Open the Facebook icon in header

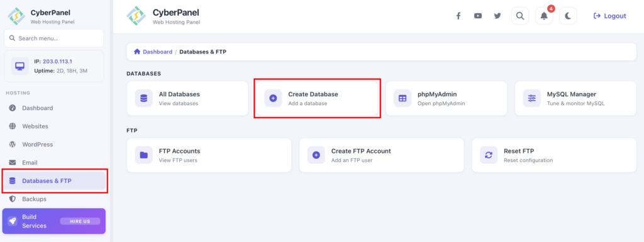pyautogui.click(x=458, y=16)
